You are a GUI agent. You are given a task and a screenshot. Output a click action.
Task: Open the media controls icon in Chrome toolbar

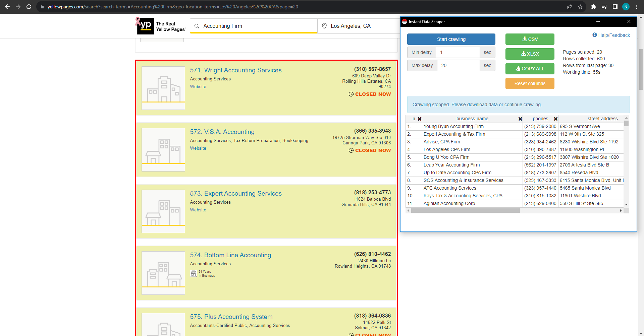[604, 7]
